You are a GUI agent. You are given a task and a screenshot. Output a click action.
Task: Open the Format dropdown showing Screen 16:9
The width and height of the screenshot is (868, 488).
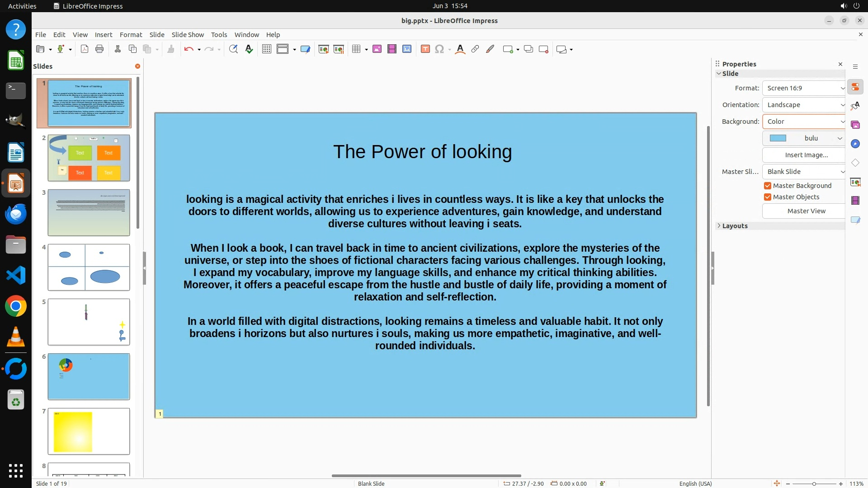coord(804,88)
